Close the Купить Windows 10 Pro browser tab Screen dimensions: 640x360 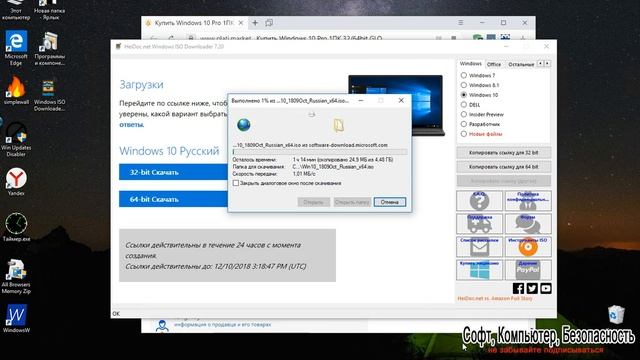point(241,23)
